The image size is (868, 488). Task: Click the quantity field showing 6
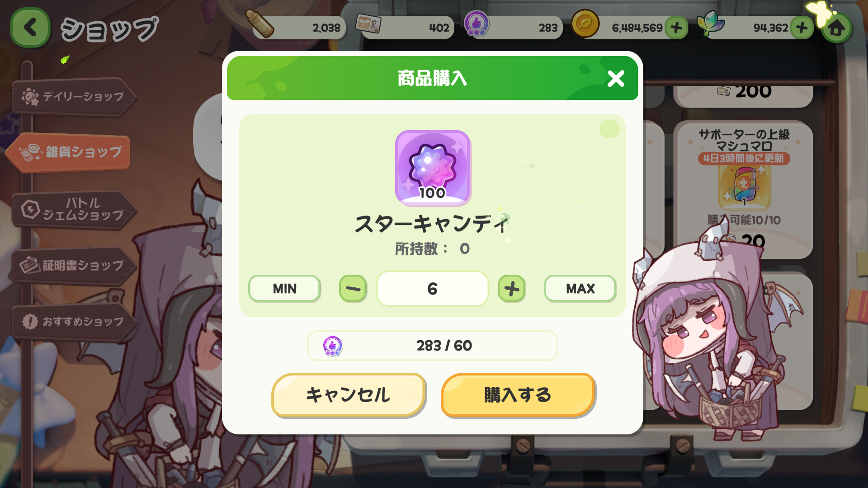pos(433,288)
